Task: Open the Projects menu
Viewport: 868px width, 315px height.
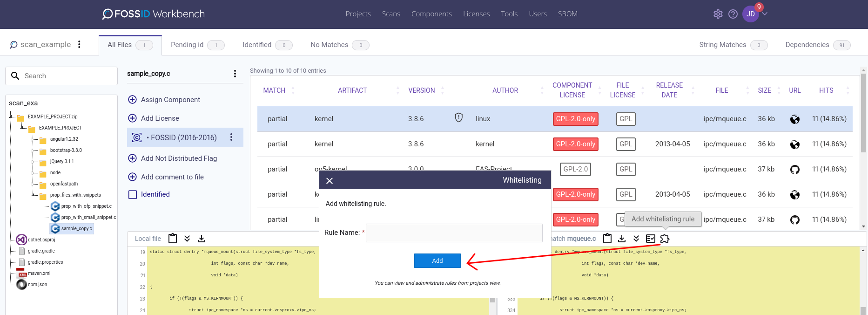Action: pos(358,14)
